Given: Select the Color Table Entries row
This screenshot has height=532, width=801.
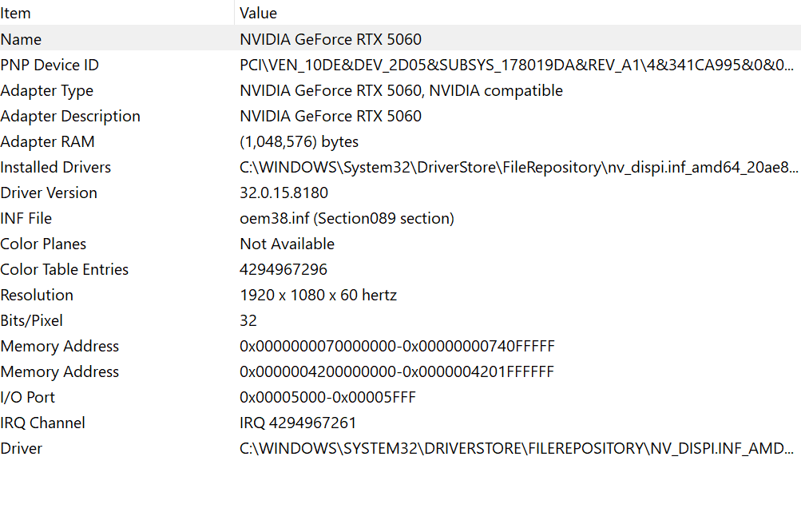Looking at the screenshot, I should coord(65,269).
